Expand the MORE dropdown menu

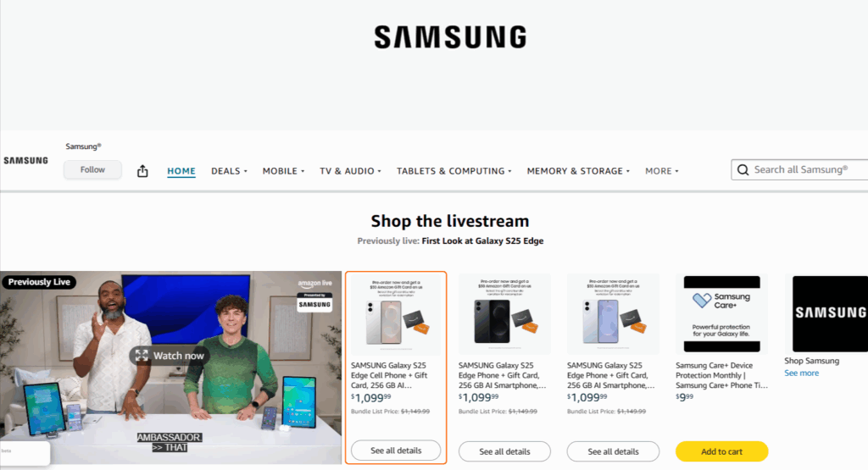coord(661,171)
